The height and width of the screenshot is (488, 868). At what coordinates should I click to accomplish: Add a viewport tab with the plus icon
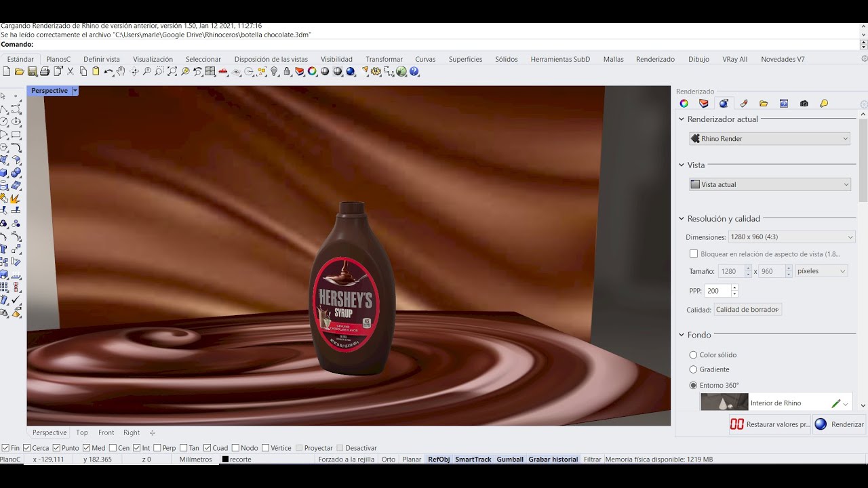152,432
